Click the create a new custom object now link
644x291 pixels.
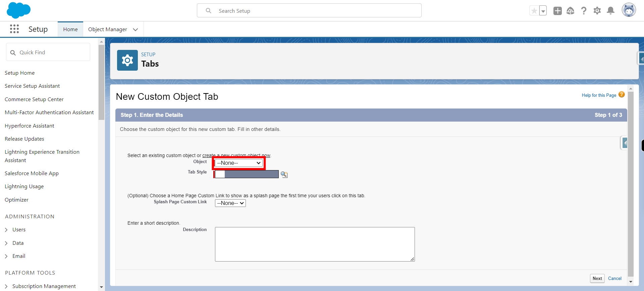(236, 155)
